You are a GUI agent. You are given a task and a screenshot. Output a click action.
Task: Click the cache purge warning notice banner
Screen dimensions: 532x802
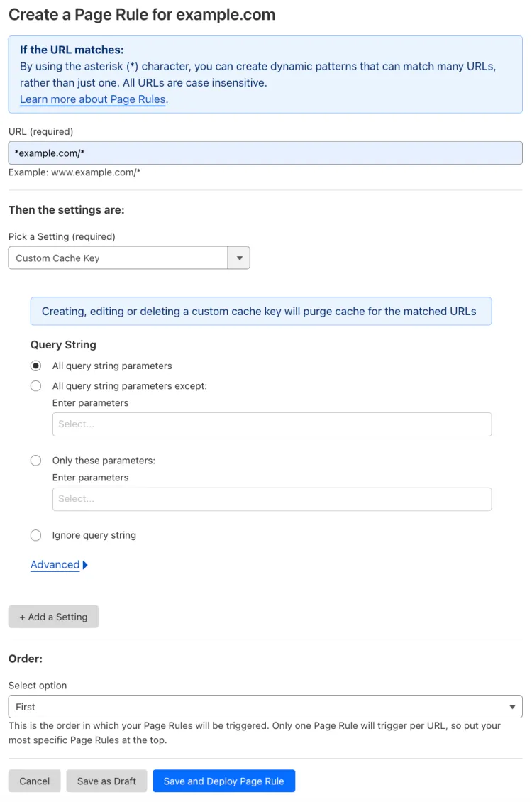261,311
